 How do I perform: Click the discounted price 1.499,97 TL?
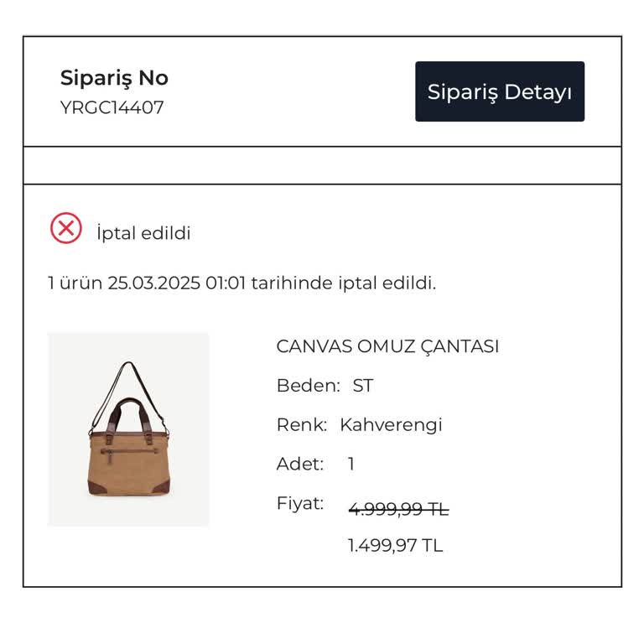395,546
